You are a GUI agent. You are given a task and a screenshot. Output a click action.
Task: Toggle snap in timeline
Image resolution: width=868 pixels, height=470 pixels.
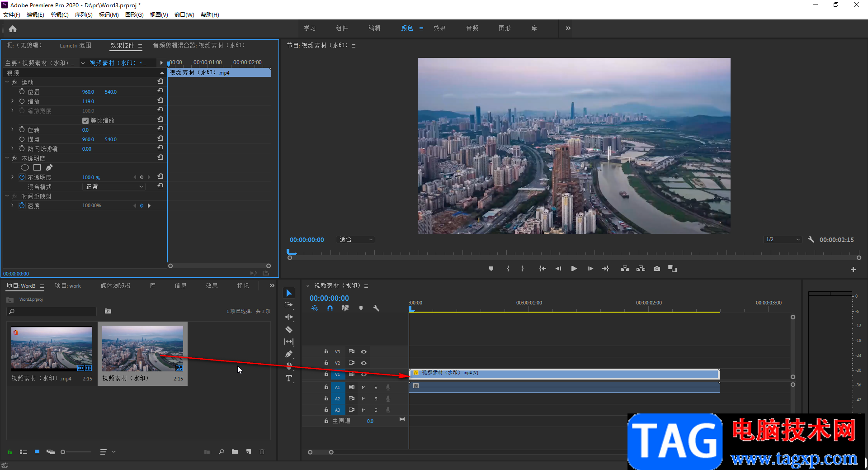[x=330, y=308]
